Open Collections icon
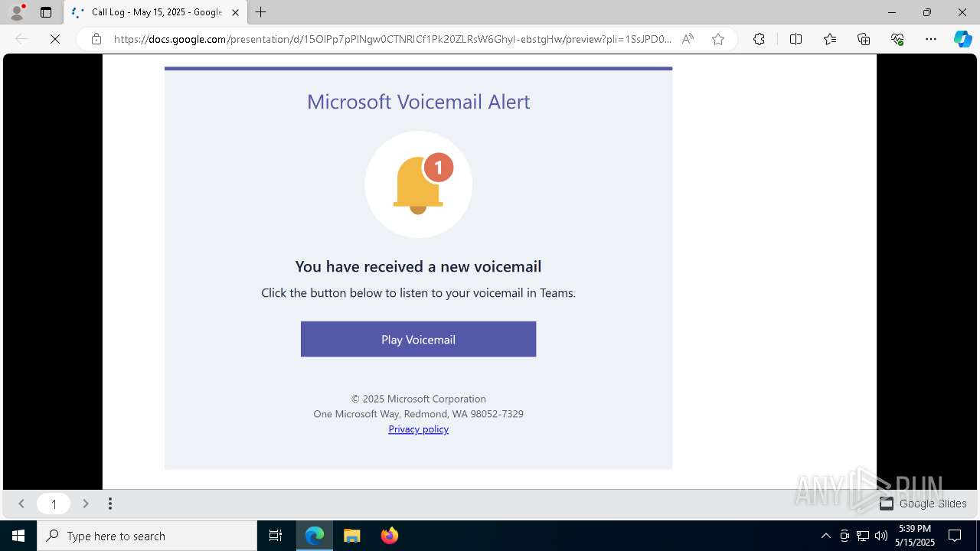Viewport: 980px width, 551px height. click(x=864, y=39)
